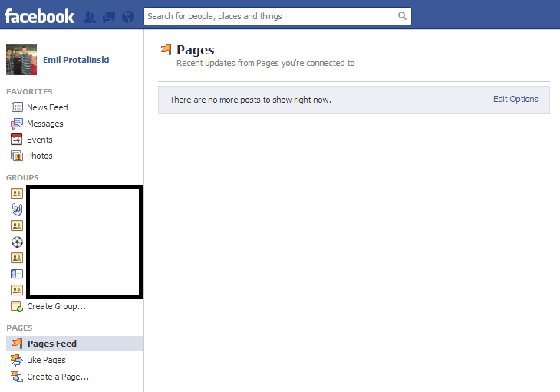This screenshot has width=560, height=392.
Task: Click the PAGES section header
Action: click(x=19, y=328)
